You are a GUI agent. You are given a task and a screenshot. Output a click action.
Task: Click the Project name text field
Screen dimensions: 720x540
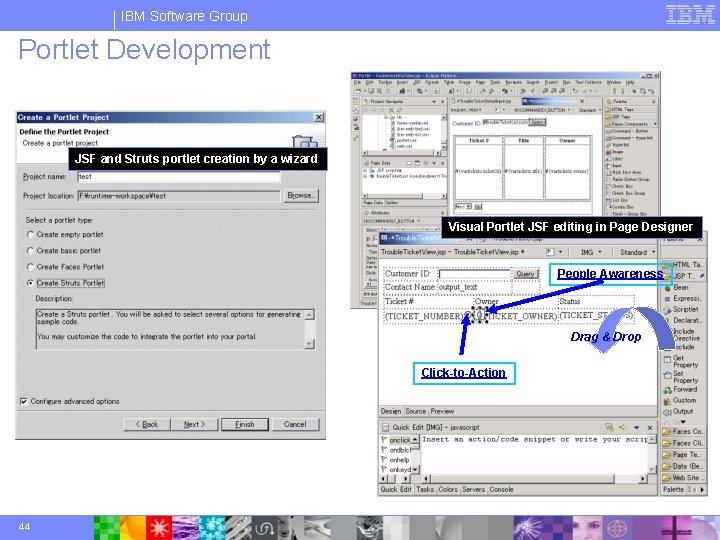click(178, 177)
